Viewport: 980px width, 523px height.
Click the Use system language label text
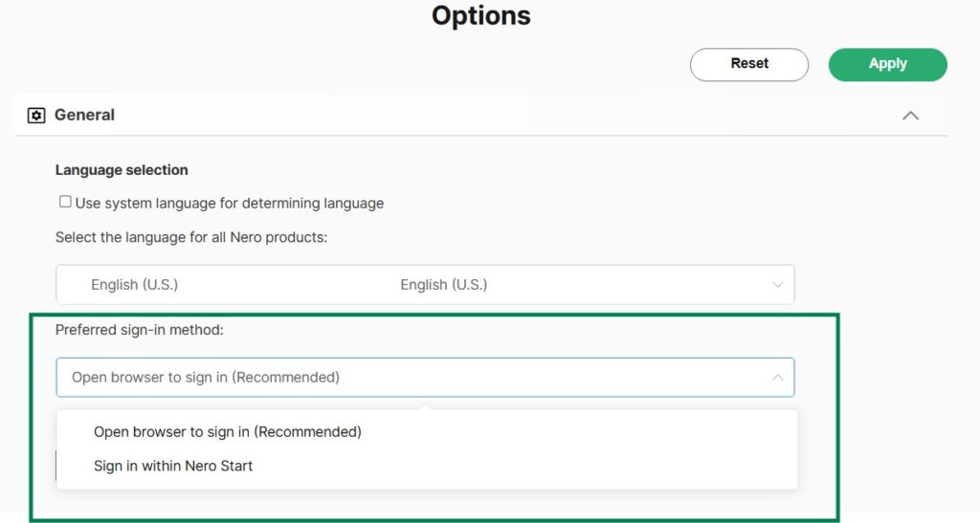[x=229, y=203]
